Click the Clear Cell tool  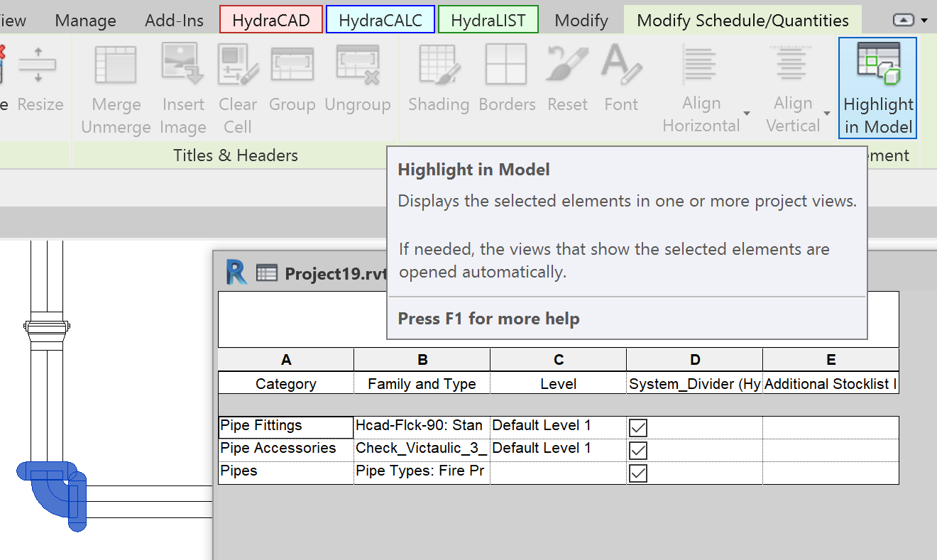pos(238,88)
